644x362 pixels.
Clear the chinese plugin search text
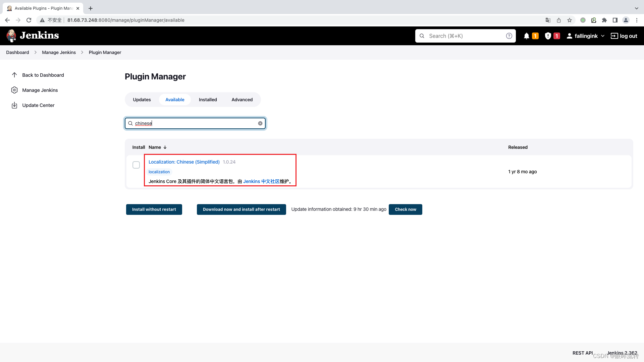260,123
